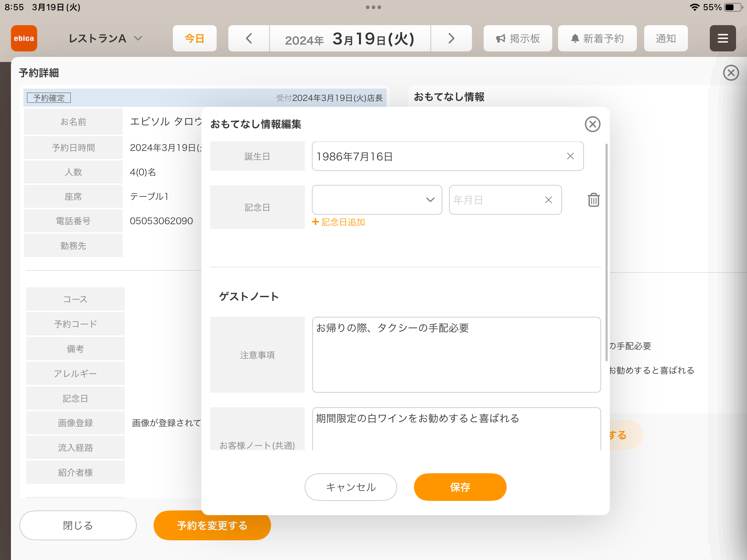This screenshot has height=560, width=747.
Task: Click the コース row label
Action: 75,299
